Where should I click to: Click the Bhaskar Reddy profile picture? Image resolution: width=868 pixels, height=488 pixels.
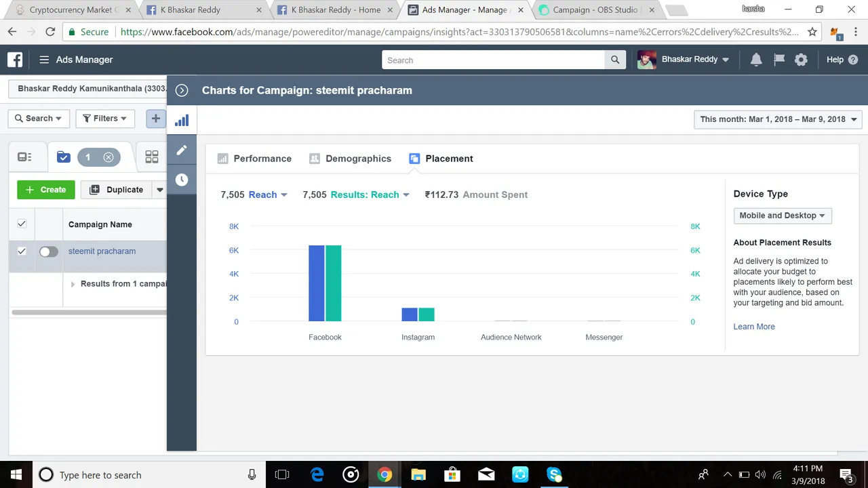pyautogui.click(x=646, y=60)
